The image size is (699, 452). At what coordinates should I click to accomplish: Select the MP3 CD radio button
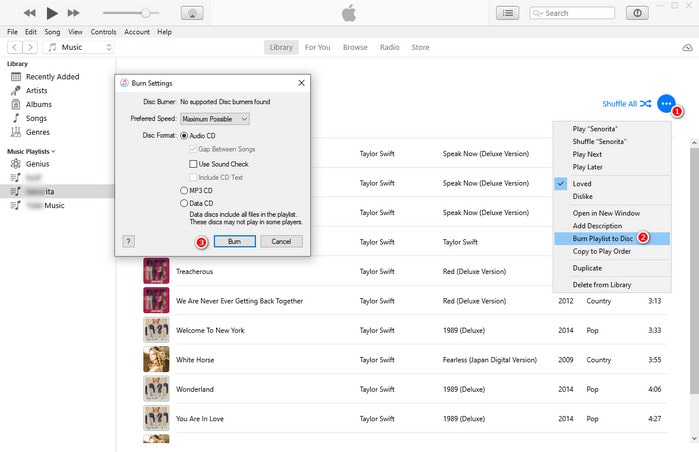pos(184,190)
